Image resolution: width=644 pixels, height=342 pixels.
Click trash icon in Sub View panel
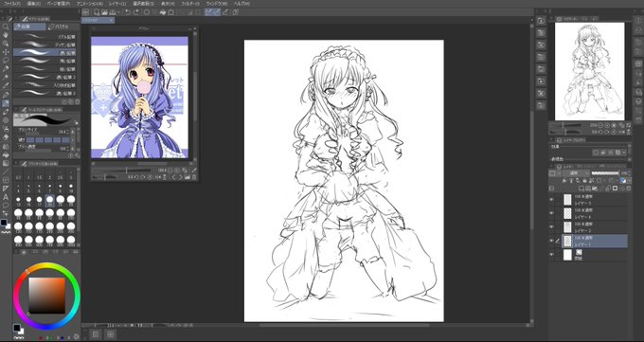pyautogui.click(x=194, y=177)
